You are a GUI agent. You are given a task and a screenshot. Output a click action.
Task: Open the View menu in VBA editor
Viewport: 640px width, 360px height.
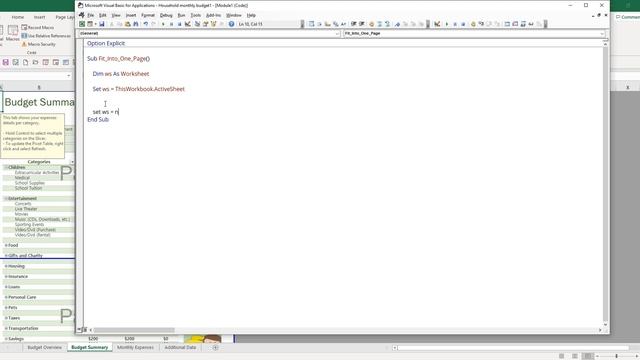(x=116, y=15)
